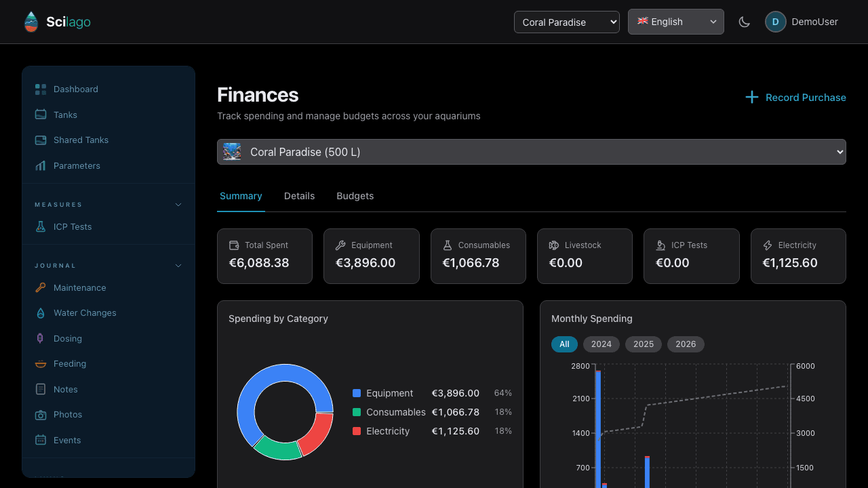Click the Equipment €3,896.00 card value

pos(366,263)
